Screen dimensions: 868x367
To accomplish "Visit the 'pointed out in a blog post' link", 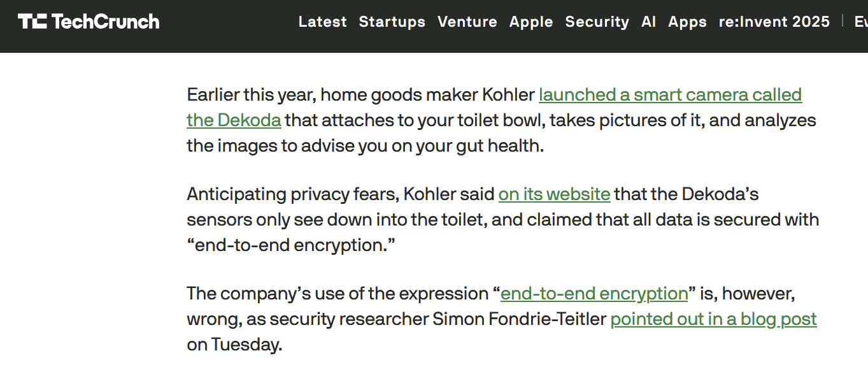I will click(x=713, y=319).
